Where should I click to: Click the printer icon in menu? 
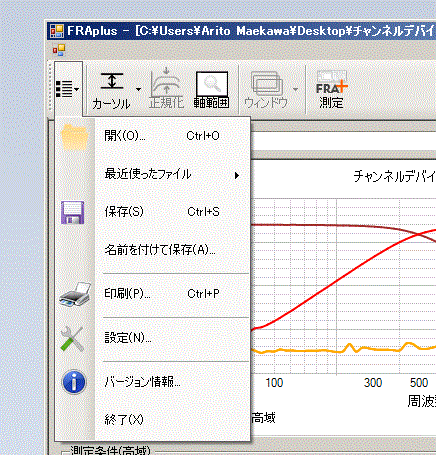pyautogui.click(x=75, y=294)
